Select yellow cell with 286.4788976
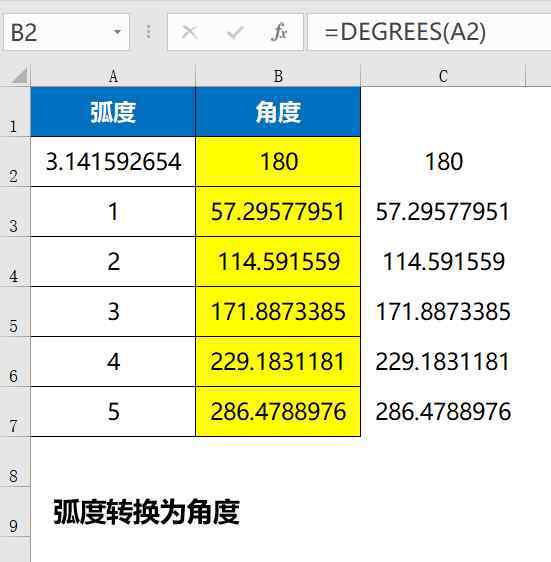Screen dimensions: 551x562 (278, 411)
